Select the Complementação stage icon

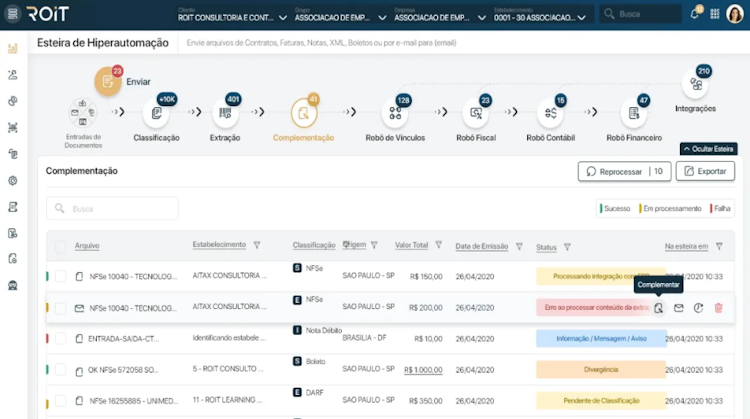[303, 113]
